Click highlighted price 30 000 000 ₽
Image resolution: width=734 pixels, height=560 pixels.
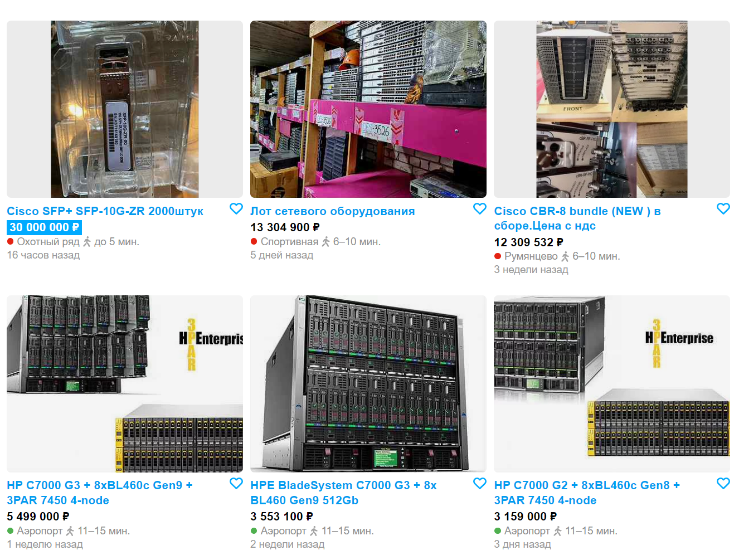click(x=44, y=227)
